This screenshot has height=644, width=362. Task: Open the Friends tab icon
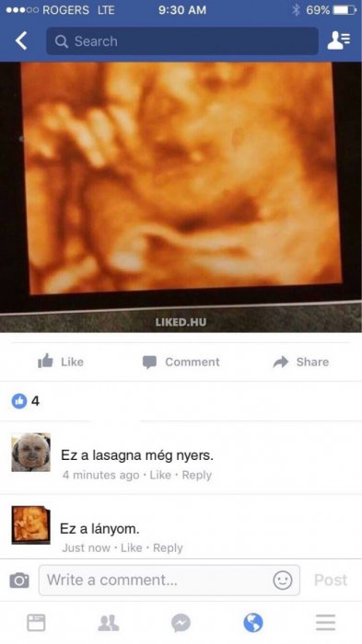tap(109, 623)
